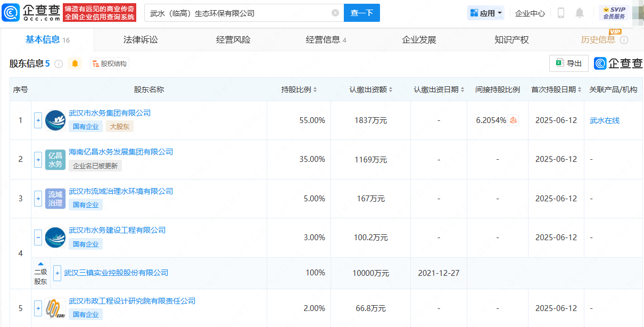
Task: Expand the 海南亿昌水务发展集团有限公司 row
Action: 38,159
